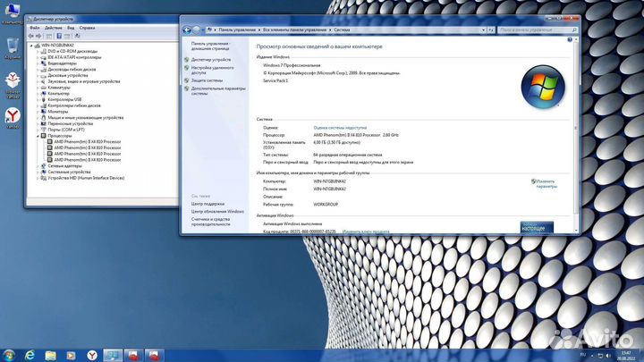Open help via blue question mark icon
The width and height of the screenshot is (644, 362).
[570, 40]
